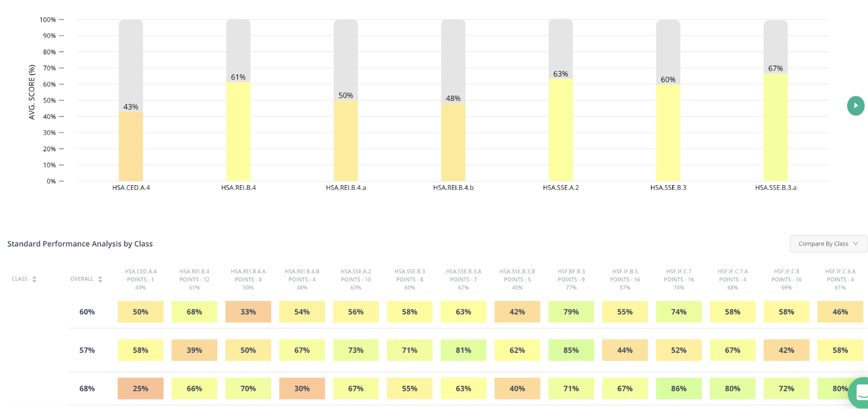Click the 25% cell under HSA.CED.A.4
The image size is (868, 409).
[x=140, y=389]
